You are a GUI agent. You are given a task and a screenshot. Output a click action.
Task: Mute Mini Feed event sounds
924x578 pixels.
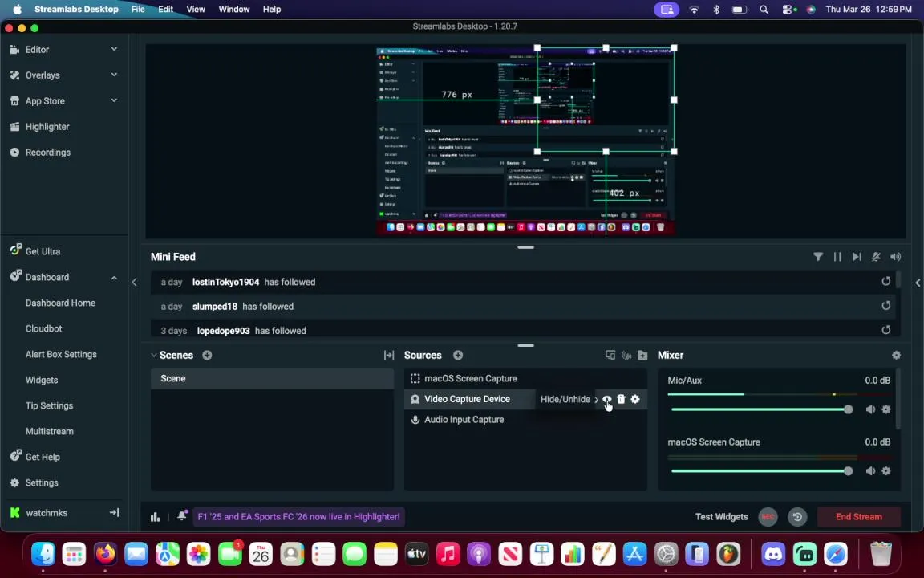point(895,257)
